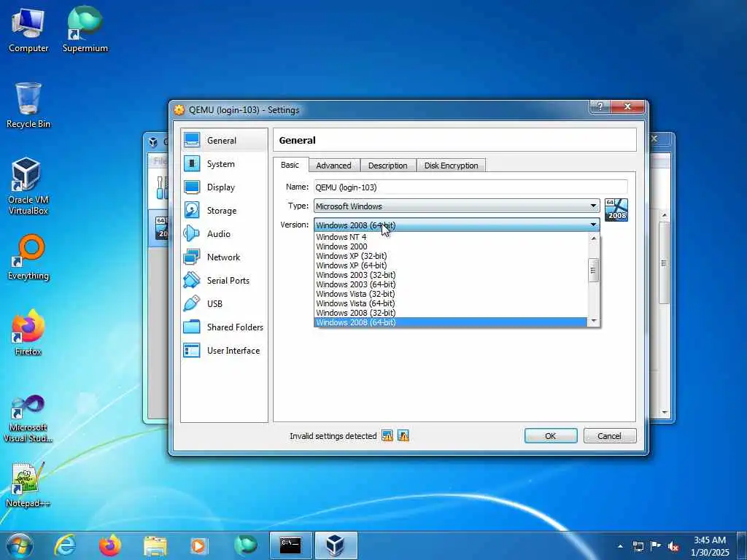Screen dimensions: 747x560
Task: Open the media player taskbar icon
Action: pyautogui.click(x=198, y=545)
